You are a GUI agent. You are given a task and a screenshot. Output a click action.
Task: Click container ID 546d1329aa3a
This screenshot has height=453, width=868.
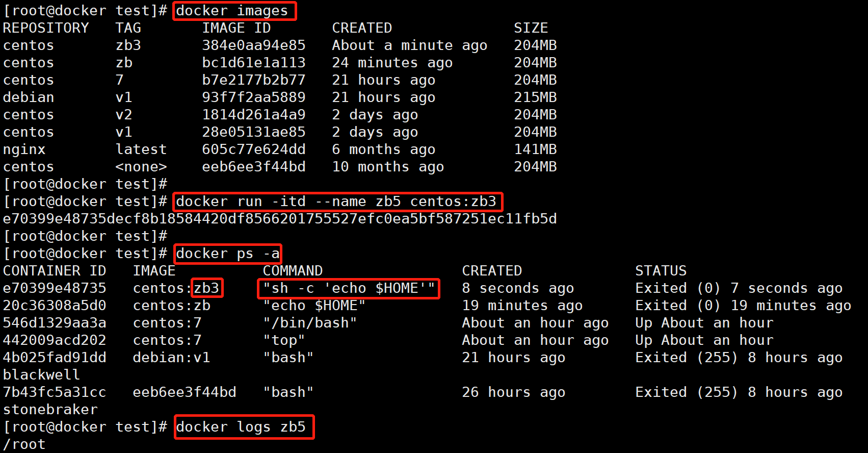(x=55, y=323)
